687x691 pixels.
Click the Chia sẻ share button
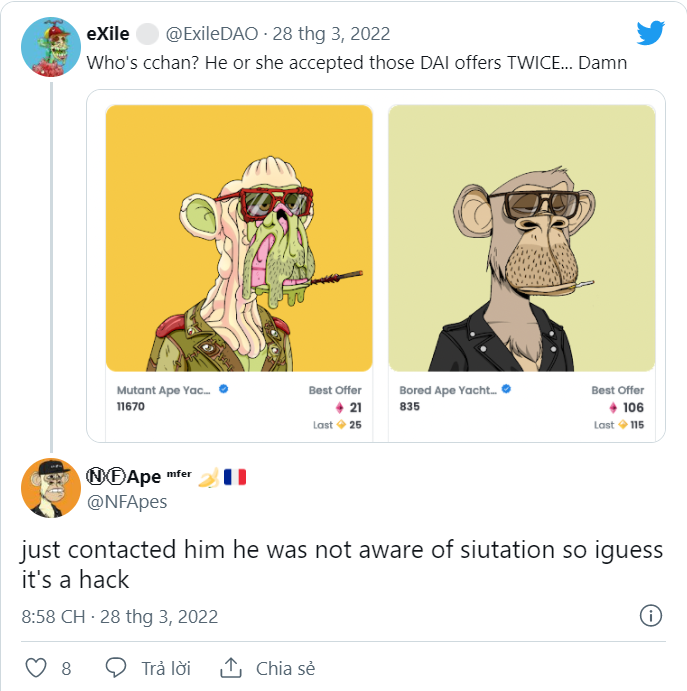coord(285,668)
